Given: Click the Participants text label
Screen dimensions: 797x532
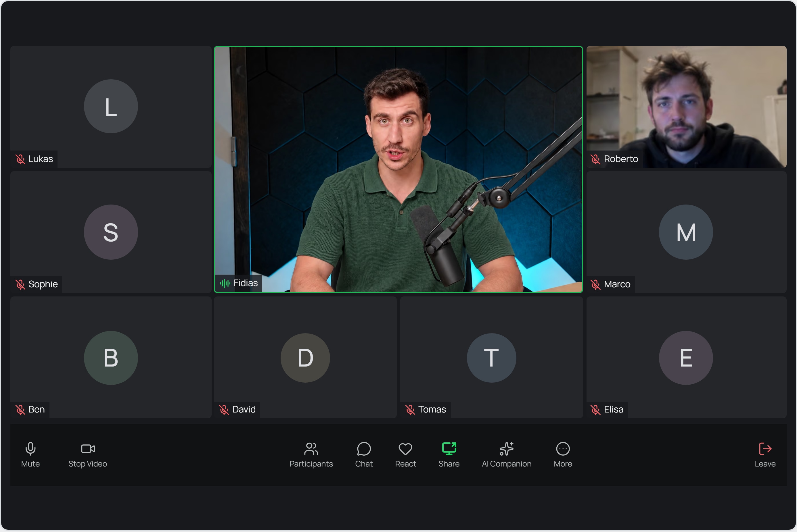Looking at the screenshot, I should click(311, 463).
